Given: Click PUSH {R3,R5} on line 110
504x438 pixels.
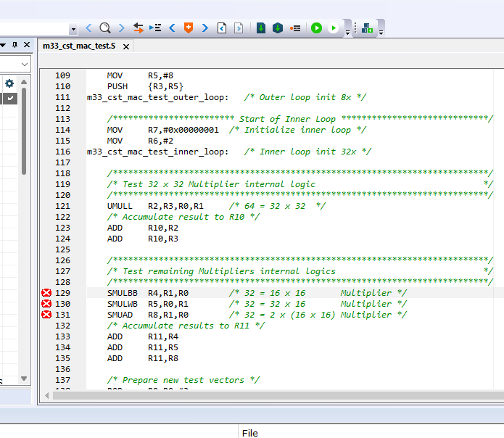Looking at the screenshot, I should click(145, 86).
